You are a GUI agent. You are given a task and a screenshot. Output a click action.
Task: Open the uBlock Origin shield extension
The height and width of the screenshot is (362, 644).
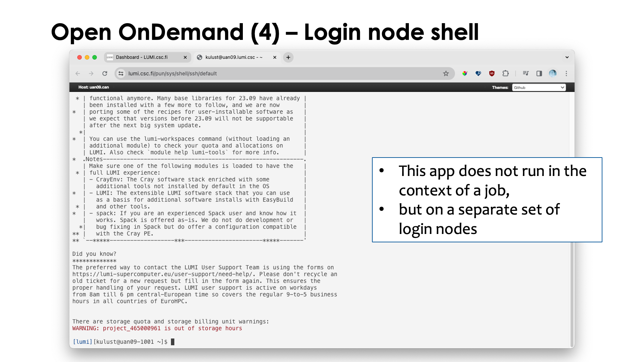pos(492,73)
